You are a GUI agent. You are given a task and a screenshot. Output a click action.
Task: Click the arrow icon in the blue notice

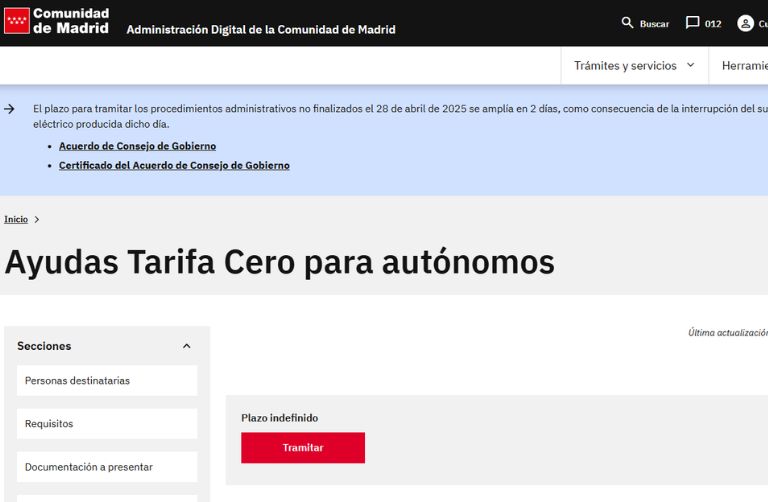[x=9, y=109]
